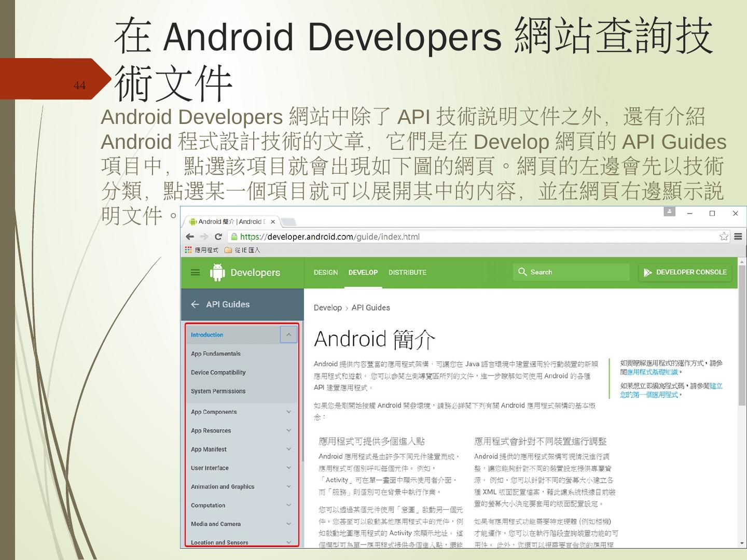Click the back arrow beside API Guides

click(x=195, y=304)
